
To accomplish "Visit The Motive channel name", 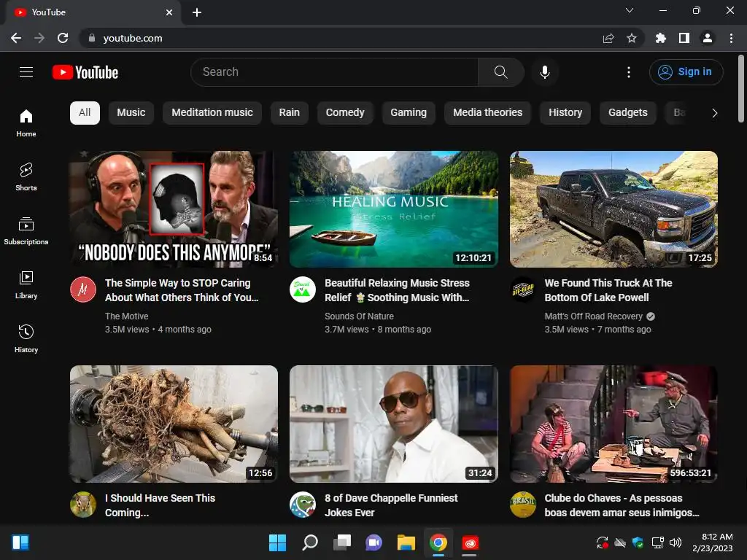I will (x=126, y=316).
